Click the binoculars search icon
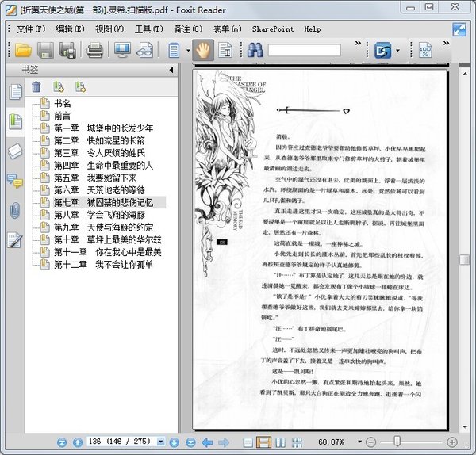The width and height of the screenshot is (476, 455). (x=255, y=50)
